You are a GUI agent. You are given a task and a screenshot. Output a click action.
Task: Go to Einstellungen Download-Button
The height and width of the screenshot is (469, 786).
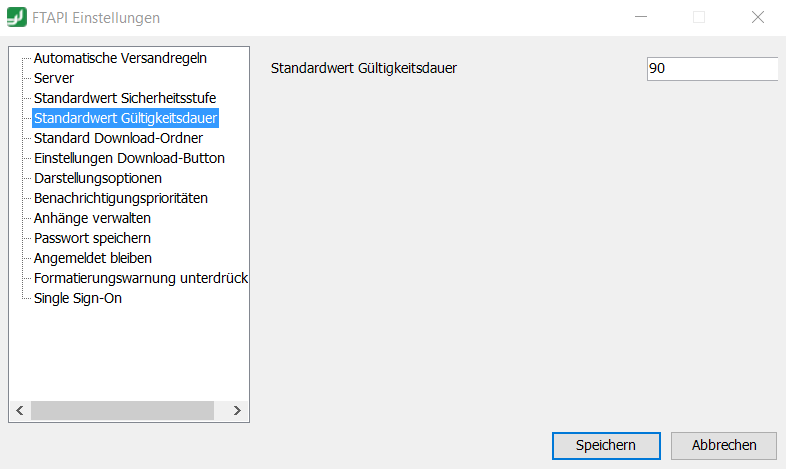point(129,158)
